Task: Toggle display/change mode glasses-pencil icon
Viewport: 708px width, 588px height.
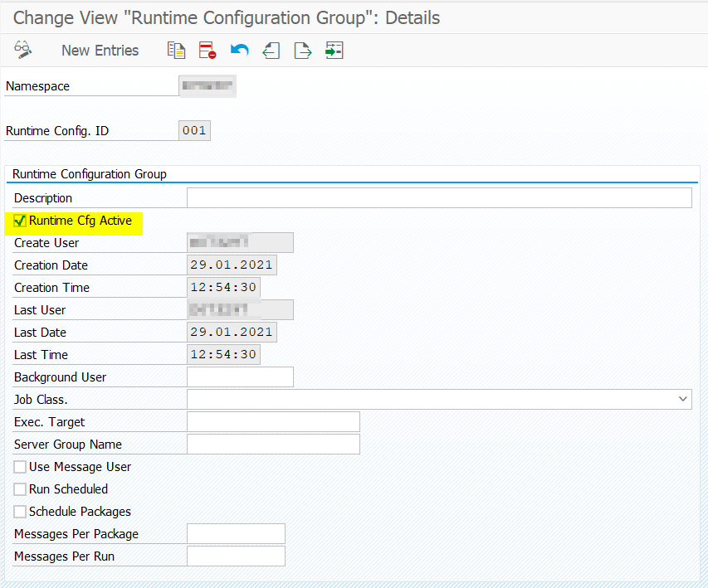Action: click(x=22, y=50)
